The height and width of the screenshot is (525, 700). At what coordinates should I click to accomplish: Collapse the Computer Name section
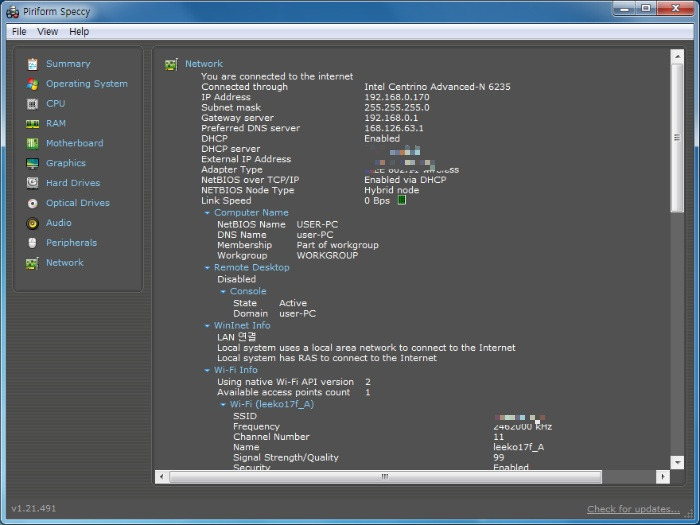tap(207, 213)
